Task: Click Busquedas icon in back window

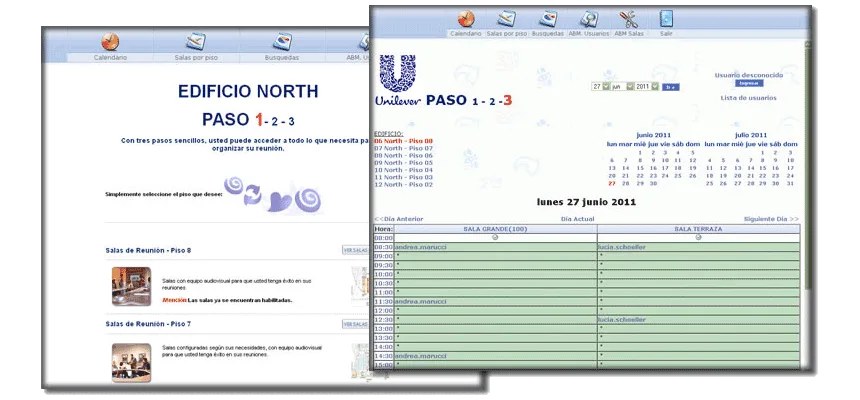Action: [282, 42]
